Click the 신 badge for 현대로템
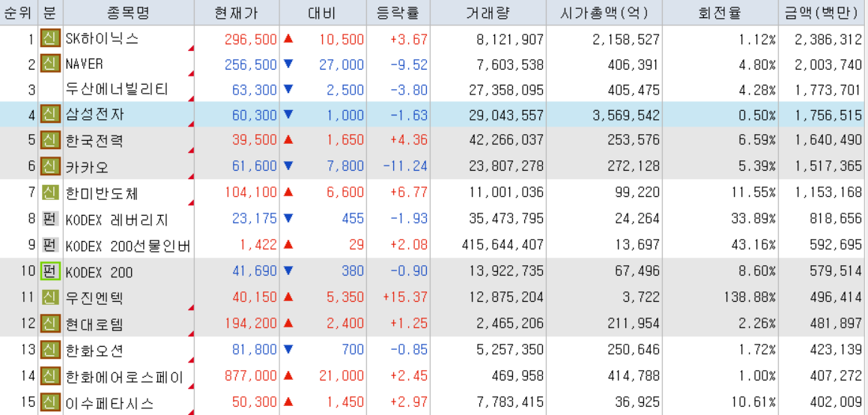 coord(50,323)
